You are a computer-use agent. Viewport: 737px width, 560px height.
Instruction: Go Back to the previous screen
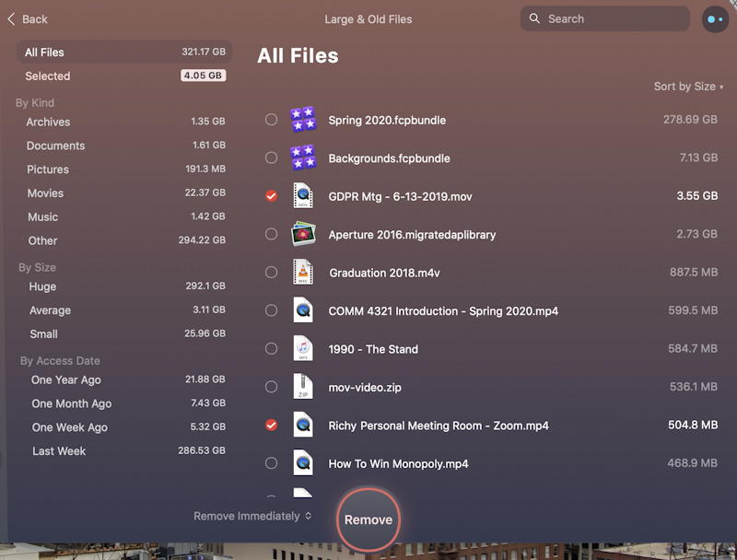tap(28, 19)
